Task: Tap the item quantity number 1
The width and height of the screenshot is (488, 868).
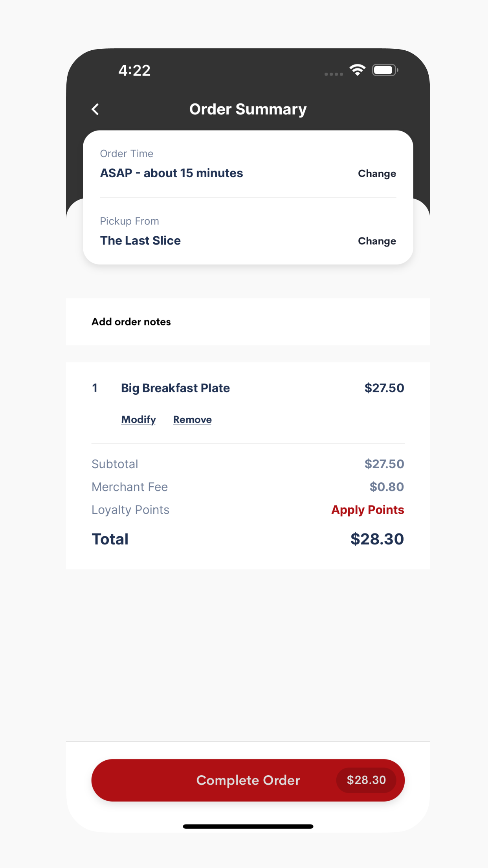Action: click(x=95, y=388)
